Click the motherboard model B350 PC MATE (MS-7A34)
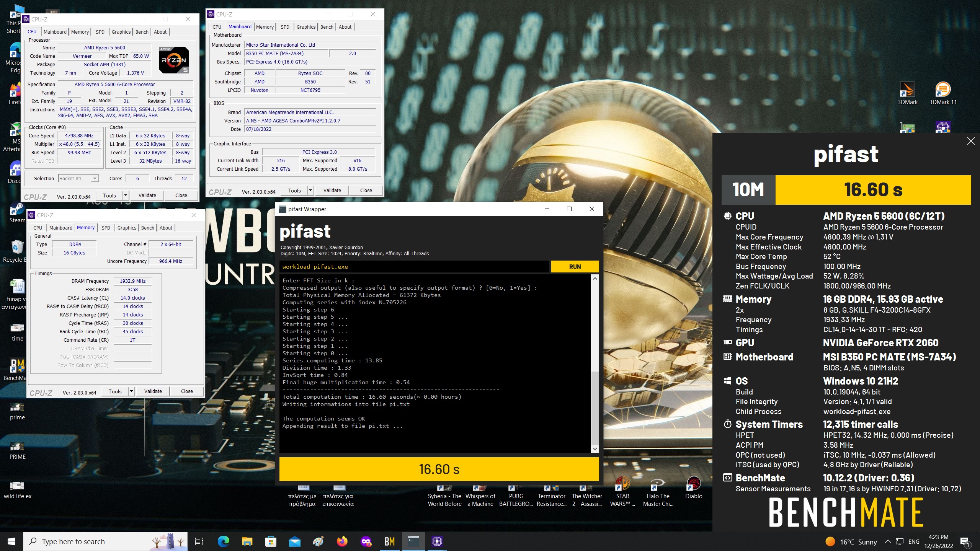 [x=286, y=54]
